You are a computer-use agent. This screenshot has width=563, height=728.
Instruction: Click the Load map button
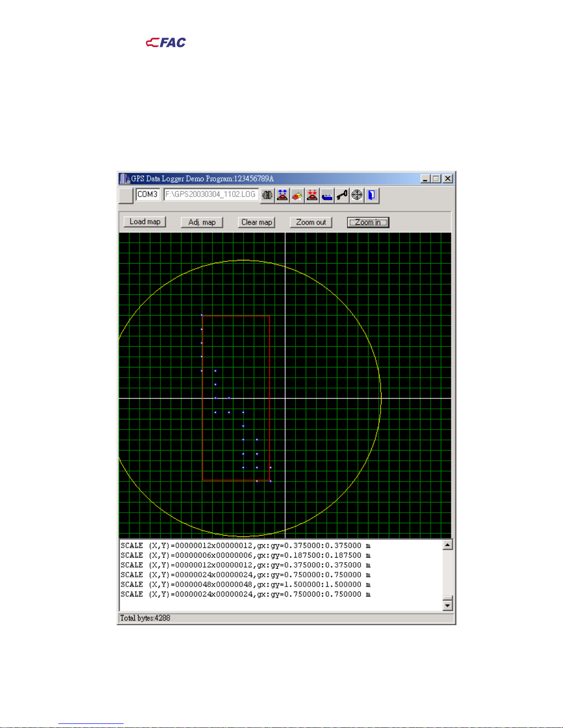pyautogui.click(x=145, y=222)
